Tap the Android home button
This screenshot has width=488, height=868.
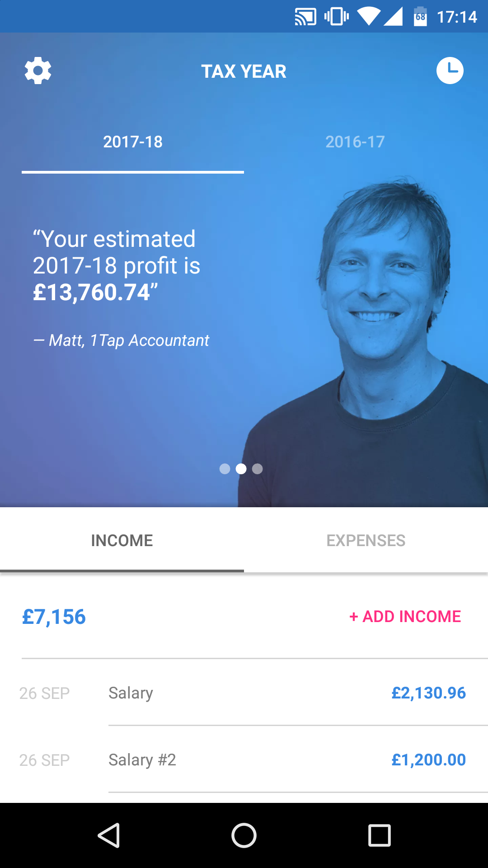pos(244,835)
